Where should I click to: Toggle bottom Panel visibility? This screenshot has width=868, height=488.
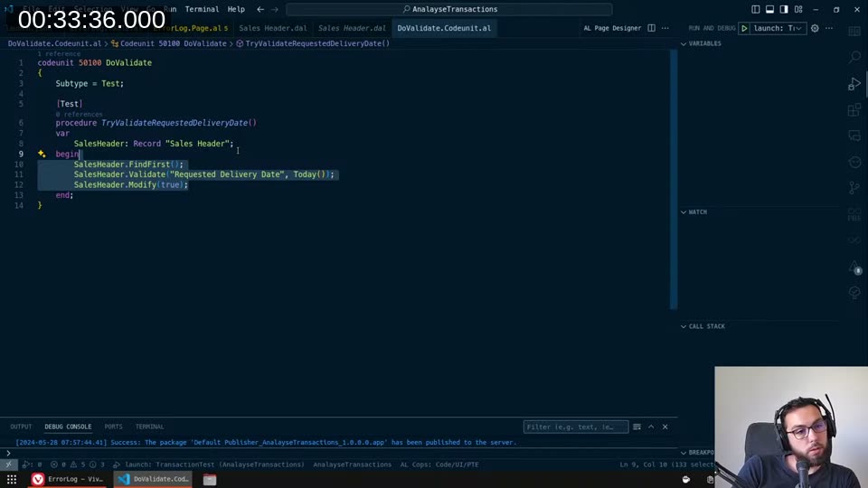(770, 9)
